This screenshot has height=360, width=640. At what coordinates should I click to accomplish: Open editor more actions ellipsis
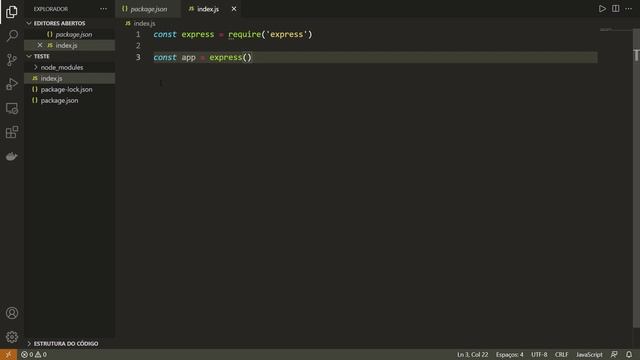(x=629, y=9)
